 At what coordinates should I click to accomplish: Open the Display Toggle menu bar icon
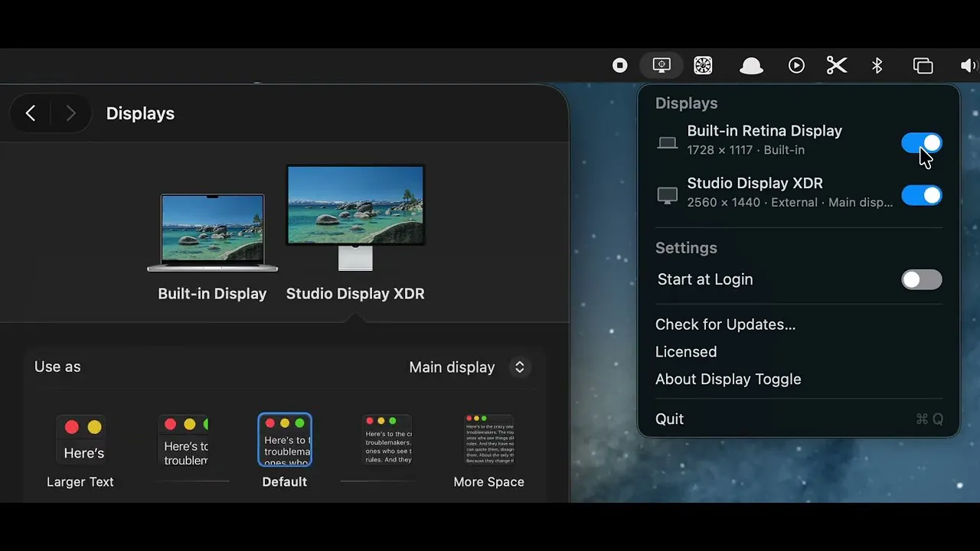[x=661, y=65]
